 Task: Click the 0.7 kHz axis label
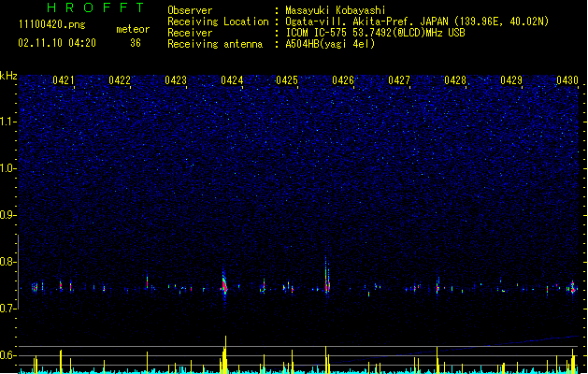8,309
